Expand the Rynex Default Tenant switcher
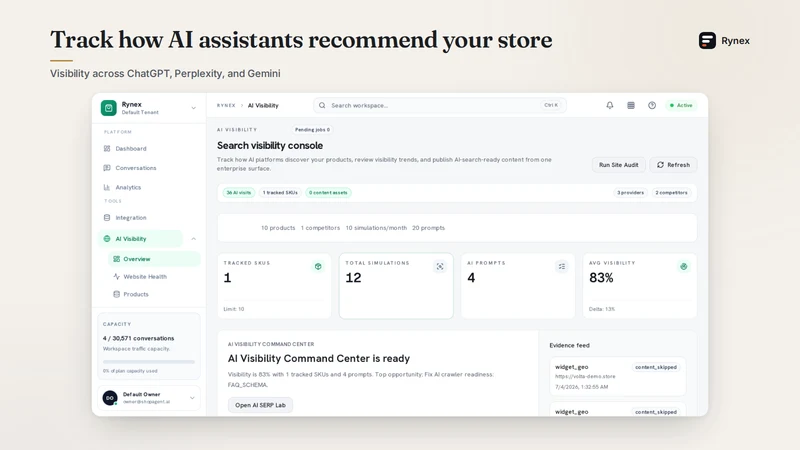Image resolution: width=800 pixels, height=450 pixels. pos(193,108)
